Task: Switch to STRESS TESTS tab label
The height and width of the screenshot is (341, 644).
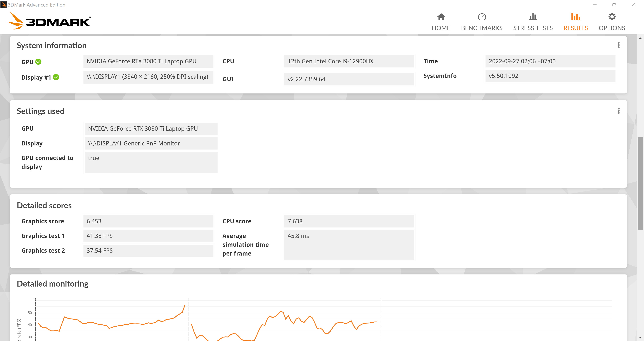Action: [x=533, y=28]
